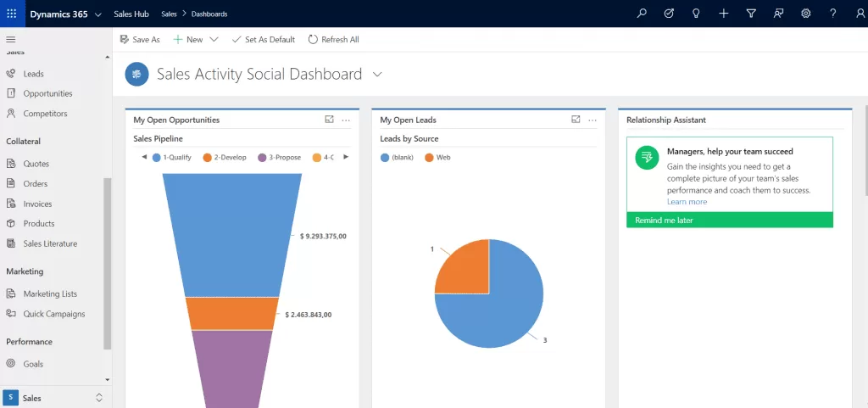Open Opportunities in the sidebar
Viewport: 868px width, 408px height.
[47, 93]
